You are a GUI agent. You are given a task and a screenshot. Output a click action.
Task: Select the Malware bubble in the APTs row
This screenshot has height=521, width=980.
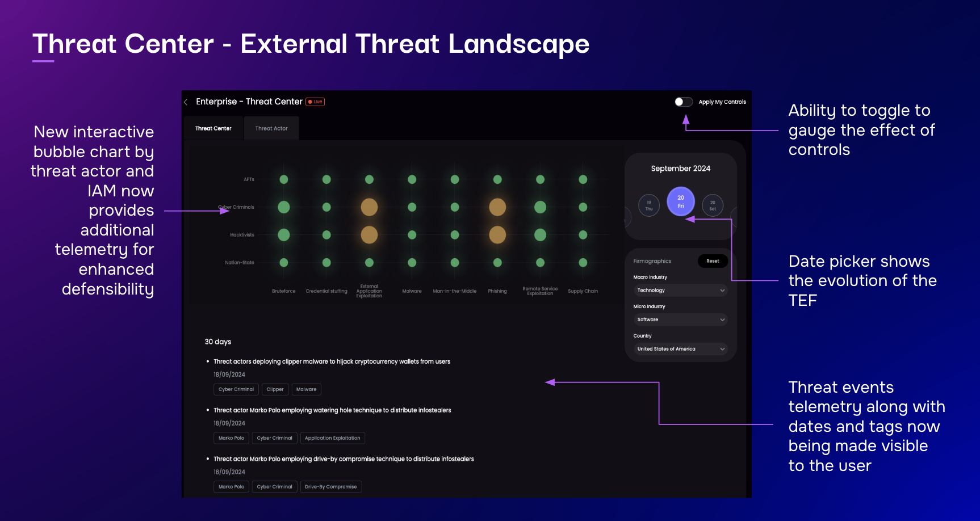pyautogui.click(x=412, y=179)
